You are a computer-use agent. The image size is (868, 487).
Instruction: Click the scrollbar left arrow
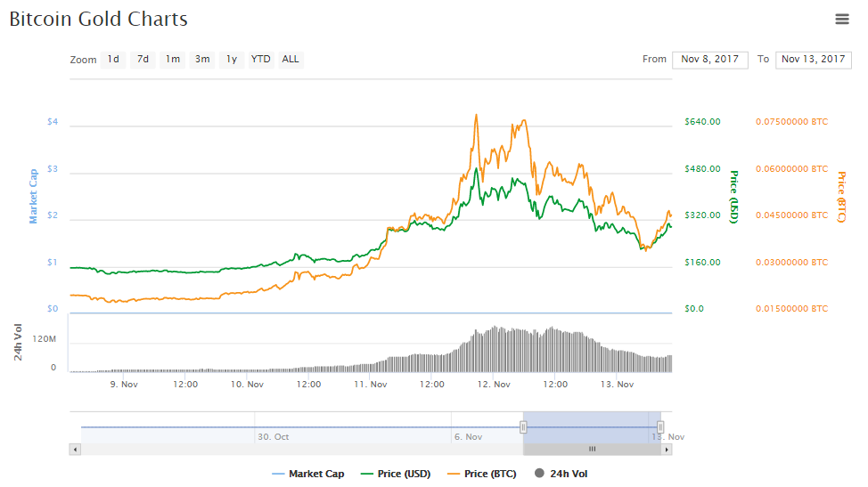75,450
